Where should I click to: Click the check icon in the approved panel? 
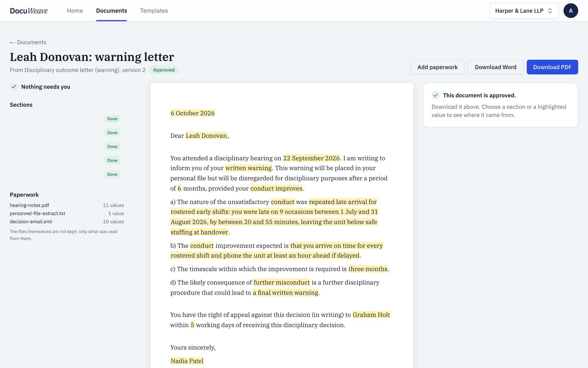tap(436, 95)
